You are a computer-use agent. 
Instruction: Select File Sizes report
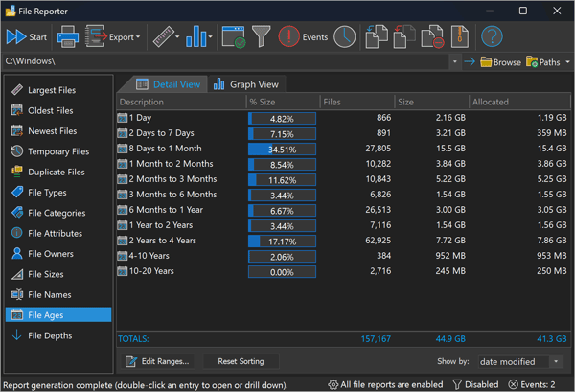pos(58,274)
